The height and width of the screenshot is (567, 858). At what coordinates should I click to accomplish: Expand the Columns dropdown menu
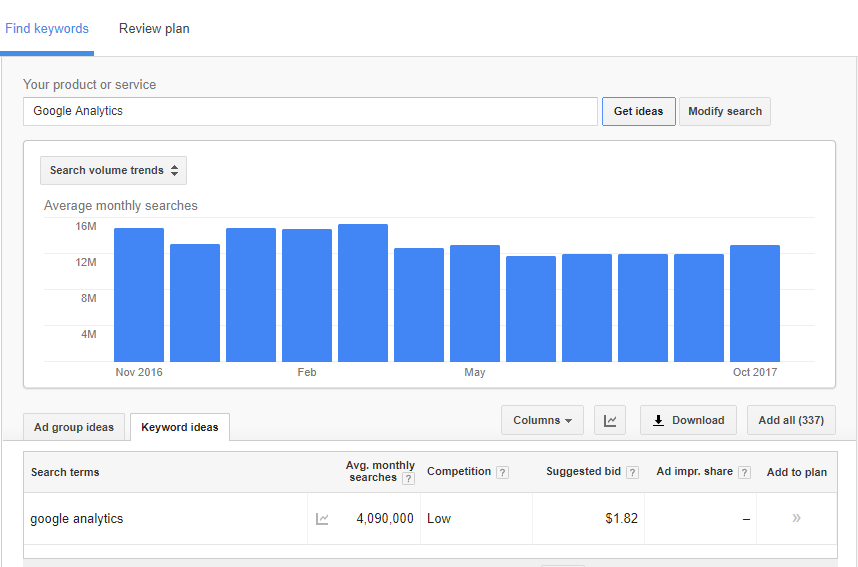pyautogui.click(x=541, y=420)
